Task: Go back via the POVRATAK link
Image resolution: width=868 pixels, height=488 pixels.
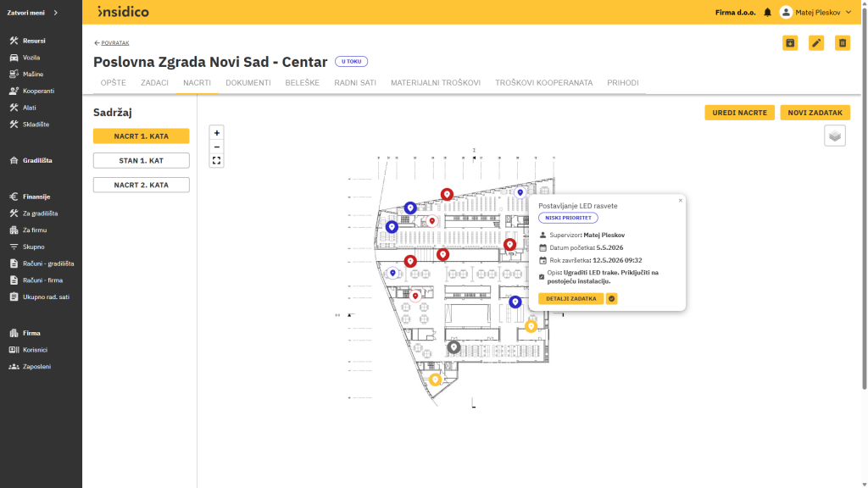Action: coord(112,43)
